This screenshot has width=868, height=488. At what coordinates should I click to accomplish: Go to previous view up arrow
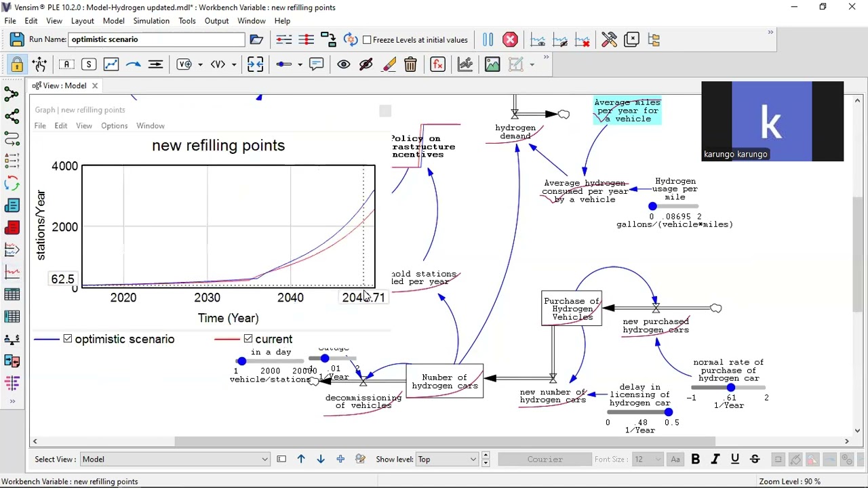301,460
